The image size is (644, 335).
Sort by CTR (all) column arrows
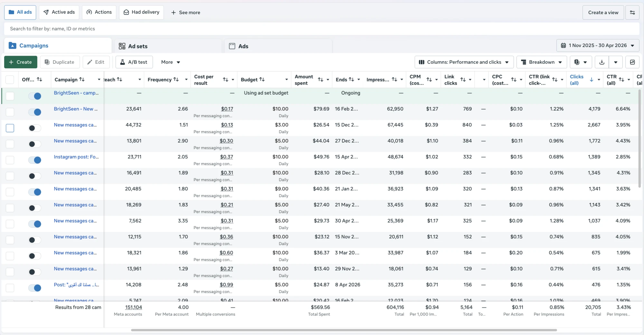(x=621, y=80)
